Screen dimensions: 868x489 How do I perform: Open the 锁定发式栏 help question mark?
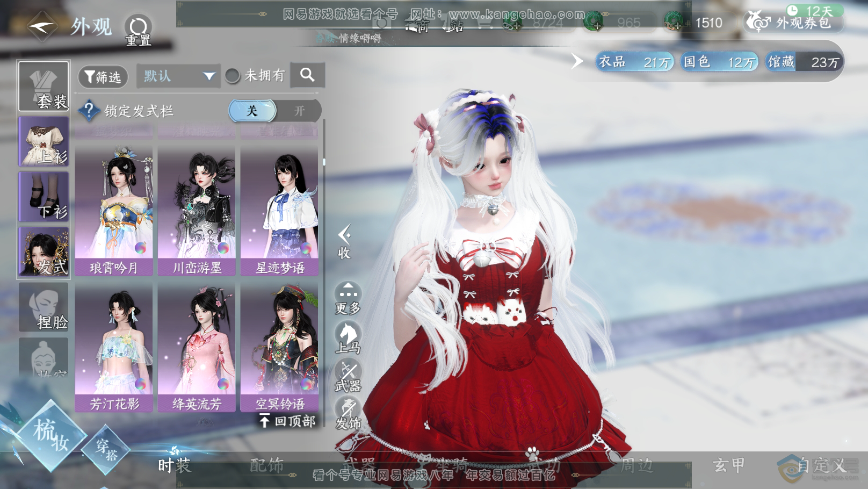[89, 111]
